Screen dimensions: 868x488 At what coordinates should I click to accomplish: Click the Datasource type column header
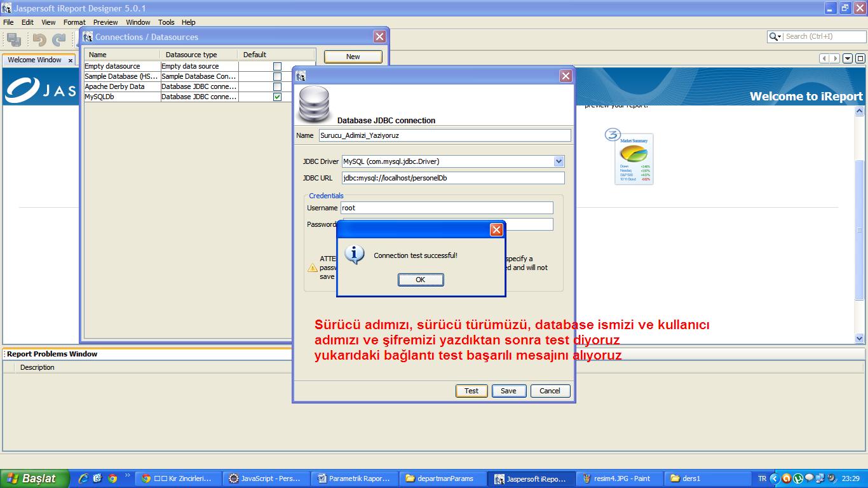[x=200, y=55]
